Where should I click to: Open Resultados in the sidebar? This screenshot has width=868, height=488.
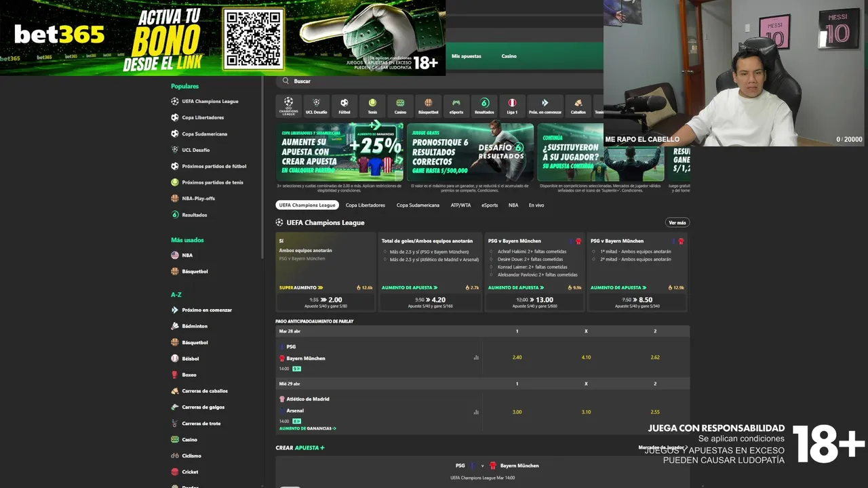(194, 215)
